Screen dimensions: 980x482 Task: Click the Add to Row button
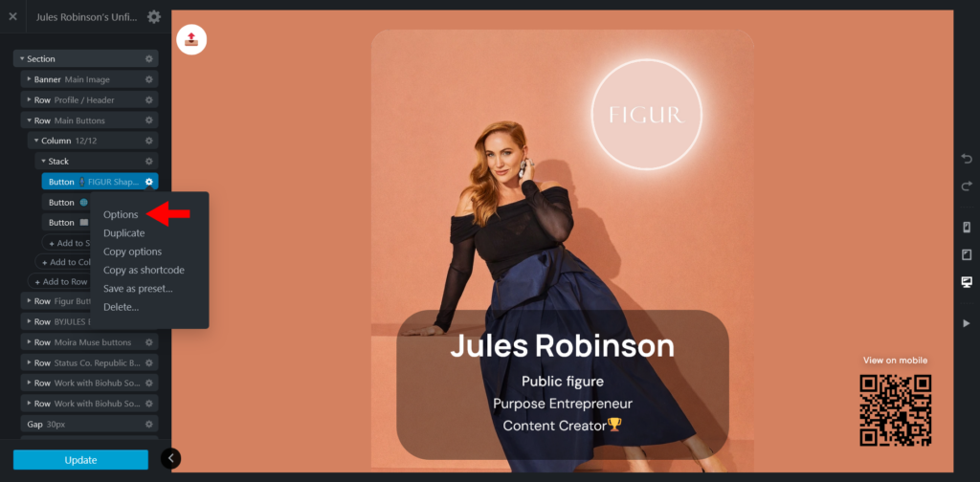coord(61,281)
